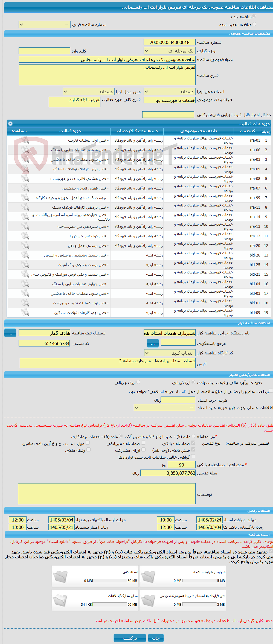Open the کد کارگاه مناقصه گزار dropdown
The height and width of the screenshot is (644, 273).
tap(170, 353)
